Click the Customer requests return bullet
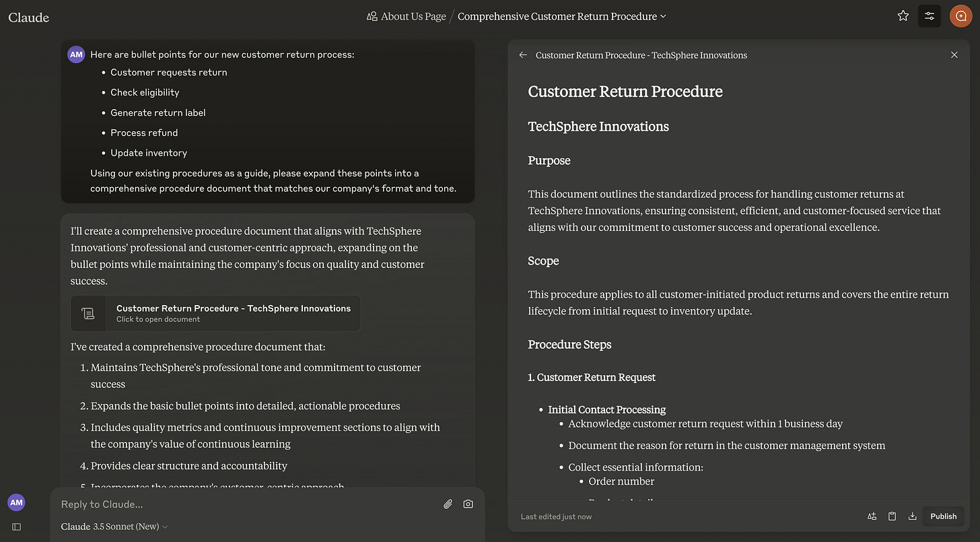The image size is (980, 542). (x=169, y=72)
